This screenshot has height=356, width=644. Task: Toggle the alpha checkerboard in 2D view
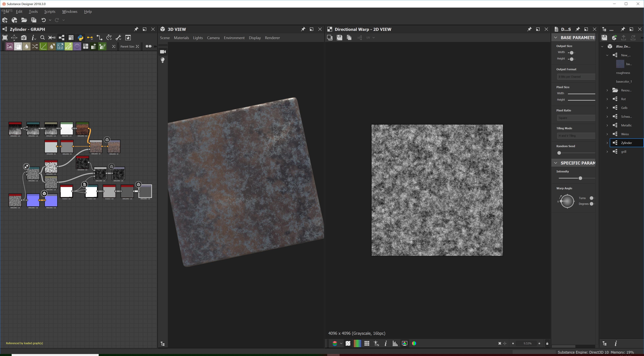click(x=348, y=343)
